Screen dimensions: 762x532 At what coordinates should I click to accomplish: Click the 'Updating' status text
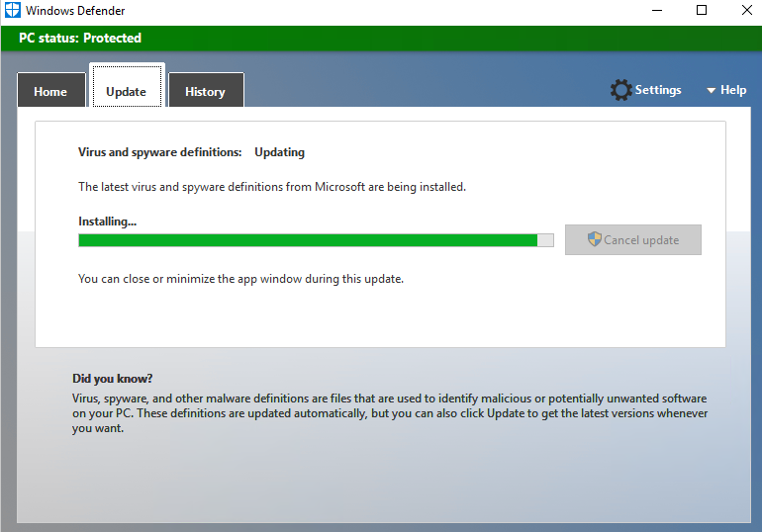coord(279,152)
